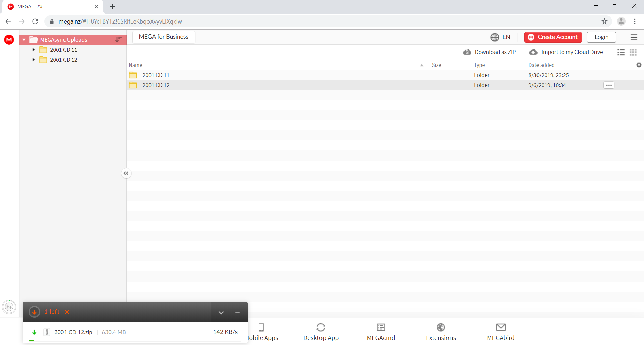644x345 pixels.
Task: Open the sidebar sort order dropdown
Action: point(118,40)
